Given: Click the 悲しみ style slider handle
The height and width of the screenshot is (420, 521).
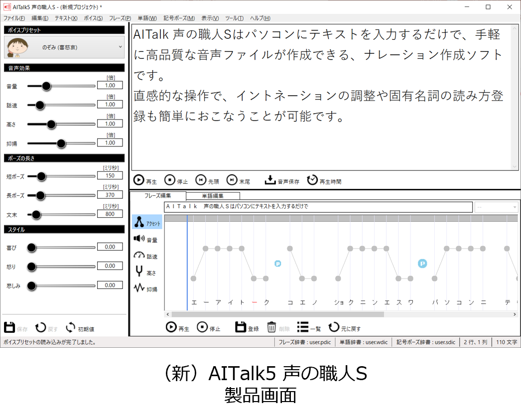Looking at the screenshot, I should [31, 286].
